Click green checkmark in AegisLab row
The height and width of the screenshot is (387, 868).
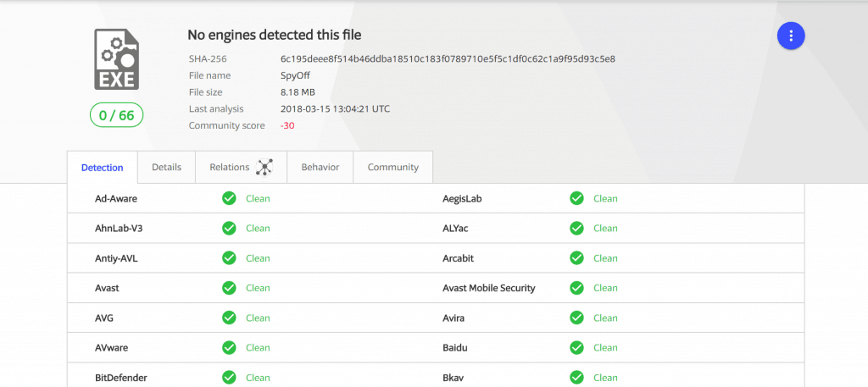(576, 198)
